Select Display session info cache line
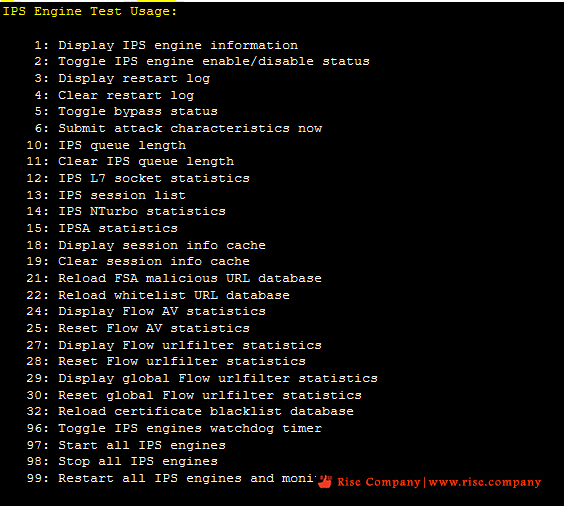564x506 pixels. point(146,245)
